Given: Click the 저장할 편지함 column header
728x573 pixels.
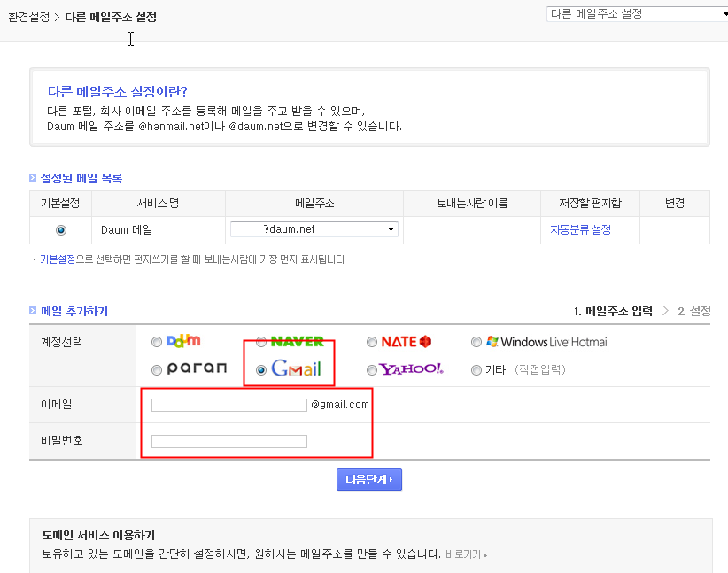Looking at the screenshot, I should (x=590, y=204).
